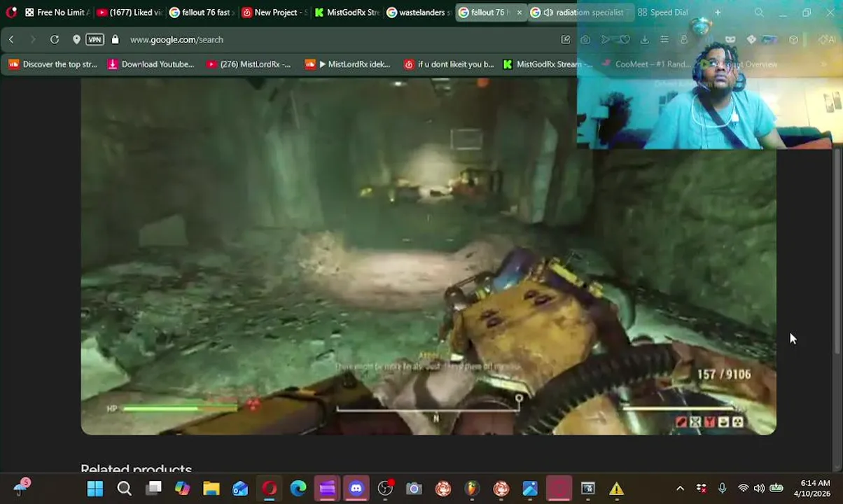This screenshot has width=843, height=504.
Task: Click the microphone tray icon
Action: tap(722, 489)
